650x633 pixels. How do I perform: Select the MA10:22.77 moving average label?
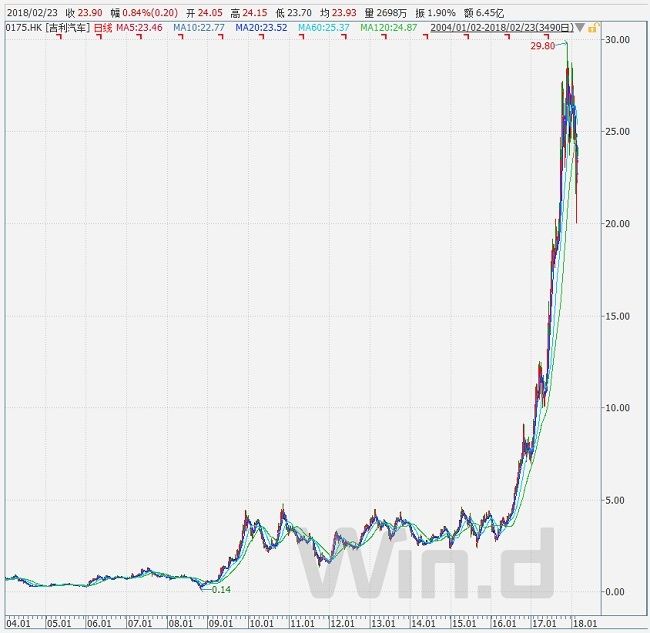[199, 28]
